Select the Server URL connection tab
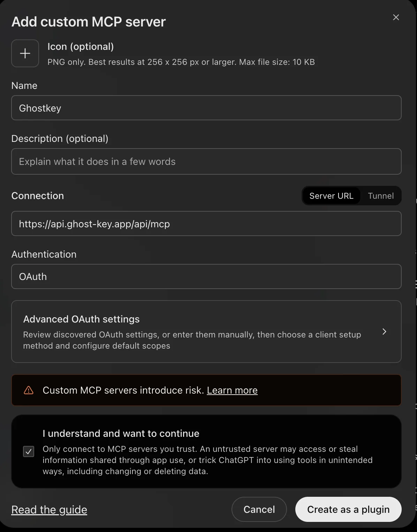The width and height of the screenshot is (417, 532). [x=331, y=196]
